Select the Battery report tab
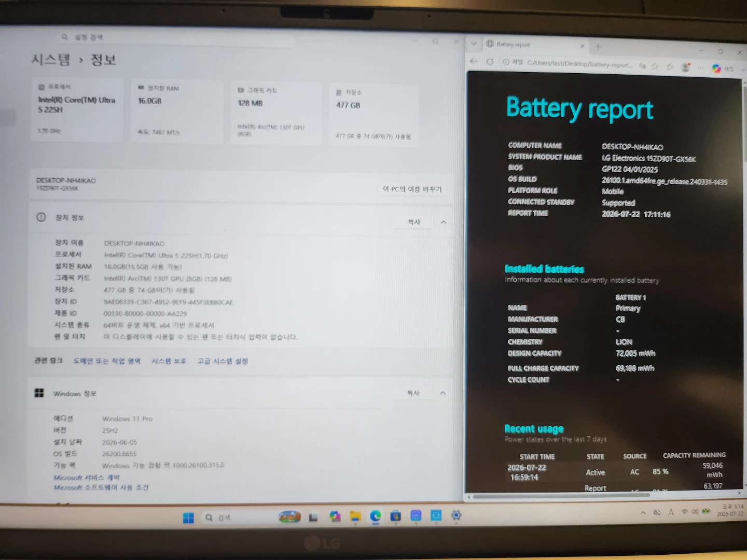747x560 pixels. (x=535, y=45)
